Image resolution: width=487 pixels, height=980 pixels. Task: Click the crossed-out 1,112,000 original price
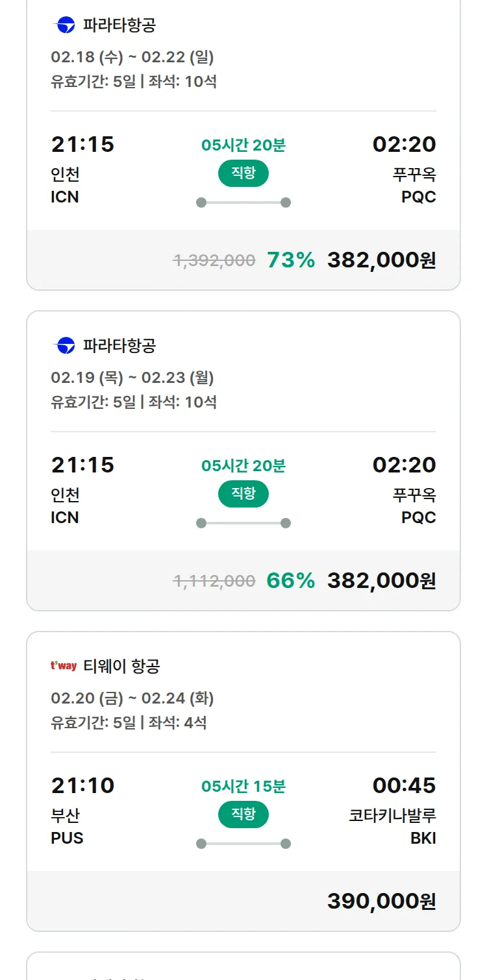pyautogui.click(x=214, y=580)
